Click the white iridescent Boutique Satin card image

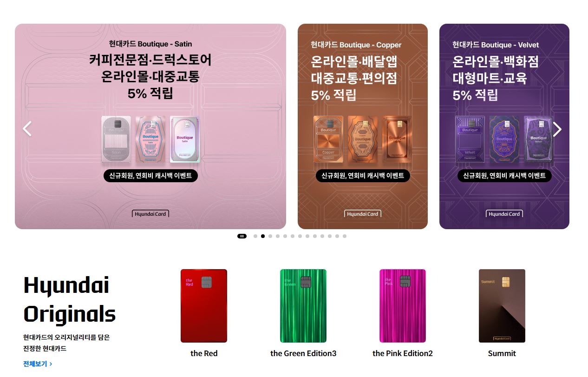pos(185,139)
